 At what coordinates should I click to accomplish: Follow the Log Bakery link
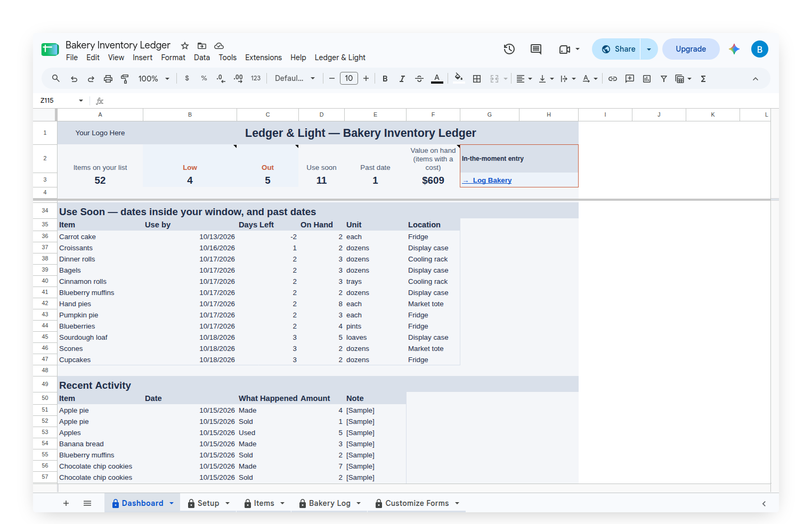pyautogui.click(x=487, y=181)
